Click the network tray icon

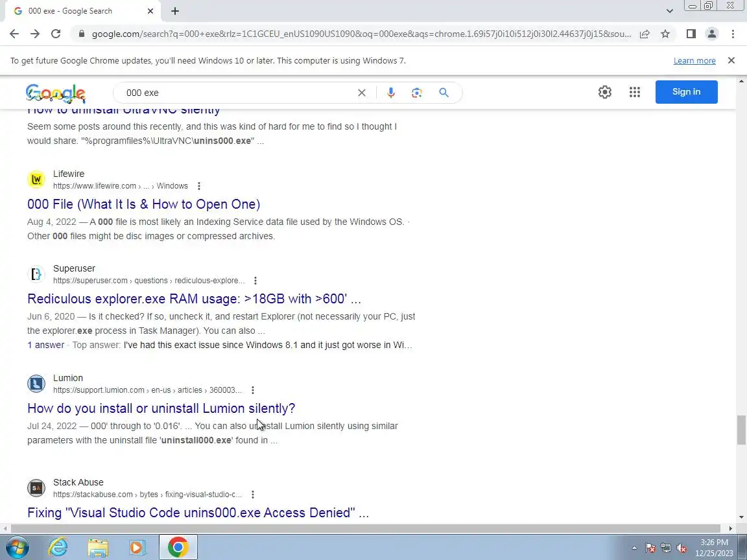(x=666, y=548)
